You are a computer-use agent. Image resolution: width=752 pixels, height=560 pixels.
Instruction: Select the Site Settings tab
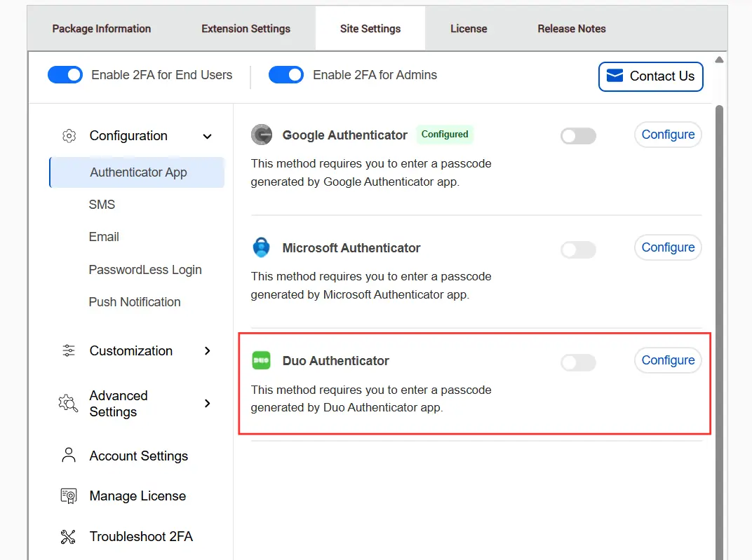coord(370,29)
